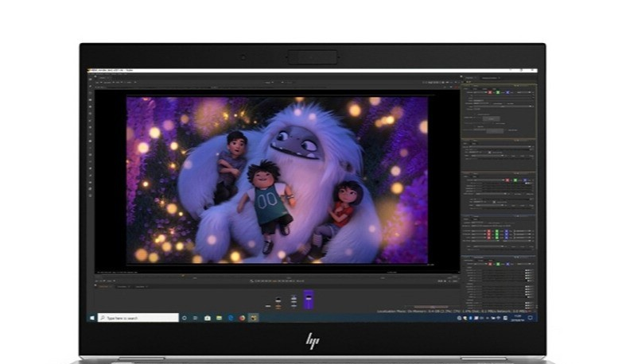
Task: Open Task View on the taskbar
Action: [x=195, y=318]
